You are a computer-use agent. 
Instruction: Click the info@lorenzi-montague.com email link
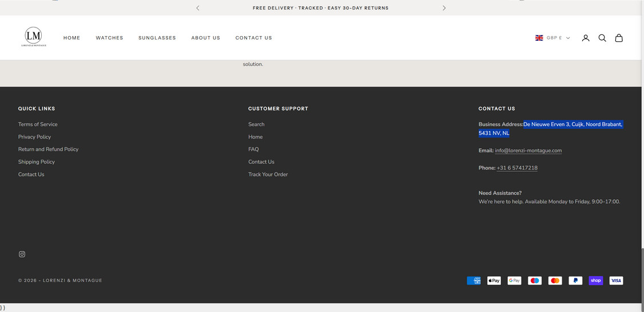coord(528,151)
